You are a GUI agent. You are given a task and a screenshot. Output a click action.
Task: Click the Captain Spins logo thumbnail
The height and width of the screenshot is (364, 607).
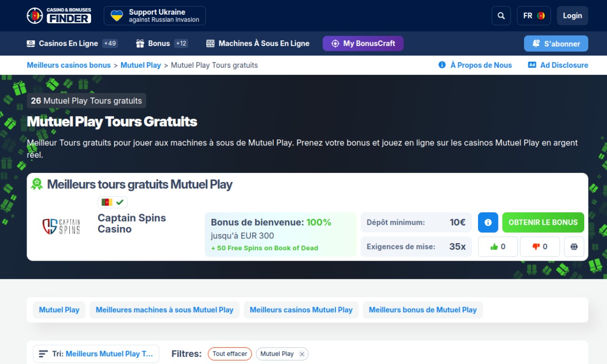coord(61,226)
